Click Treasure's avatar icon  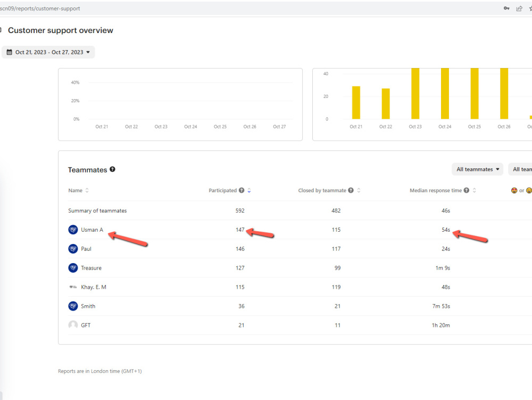coord(73,268)
